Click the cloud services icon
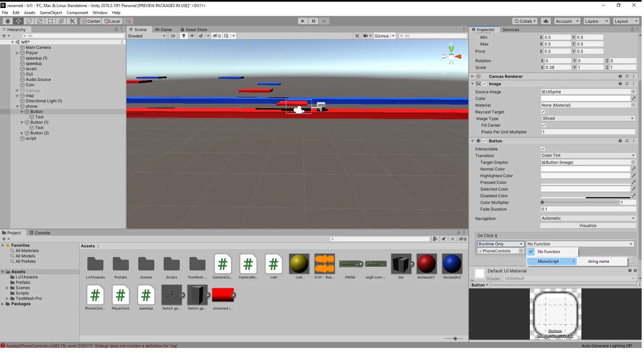Image resolution: width=644 pixels, height=361 pixels. click(546, 21)
